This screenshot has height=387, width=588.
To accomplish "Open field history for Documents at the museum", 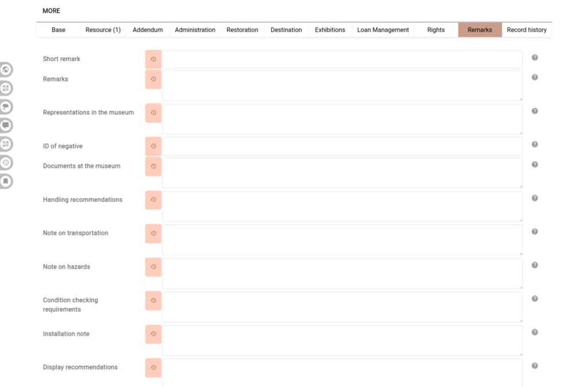I will click(x=153, y=167).
